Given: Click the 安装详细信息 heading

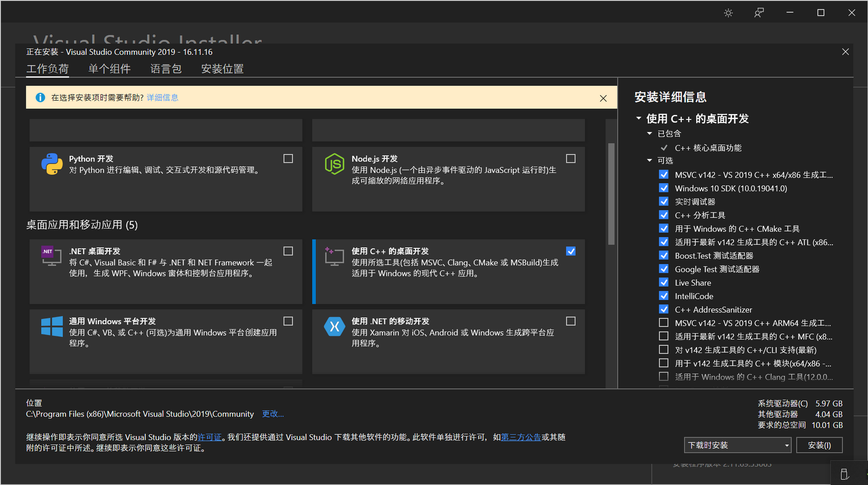Looking at the screenshot, I should pyautogui.click(x=670, y=97).
